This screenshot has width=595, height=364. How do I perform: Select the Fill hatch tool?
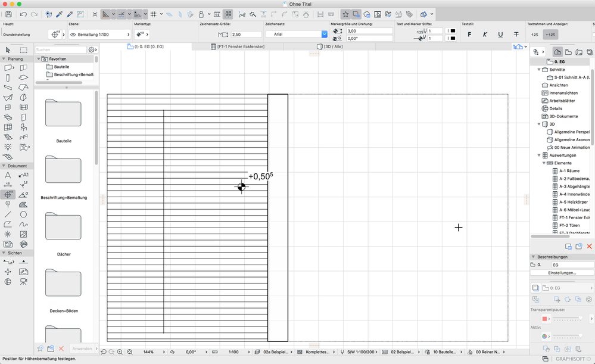click(24, 204)
